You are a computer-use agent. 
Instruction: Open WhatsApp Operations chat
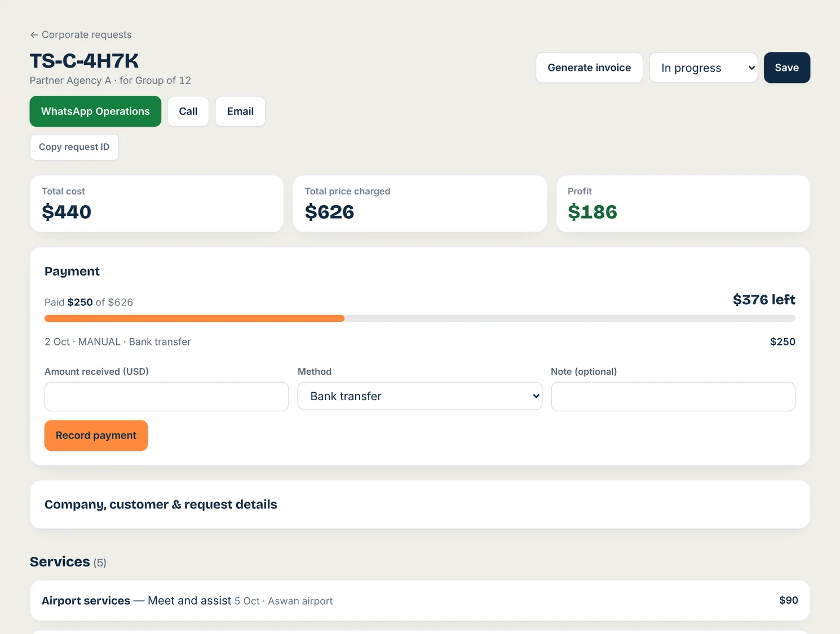pos(95,112)
